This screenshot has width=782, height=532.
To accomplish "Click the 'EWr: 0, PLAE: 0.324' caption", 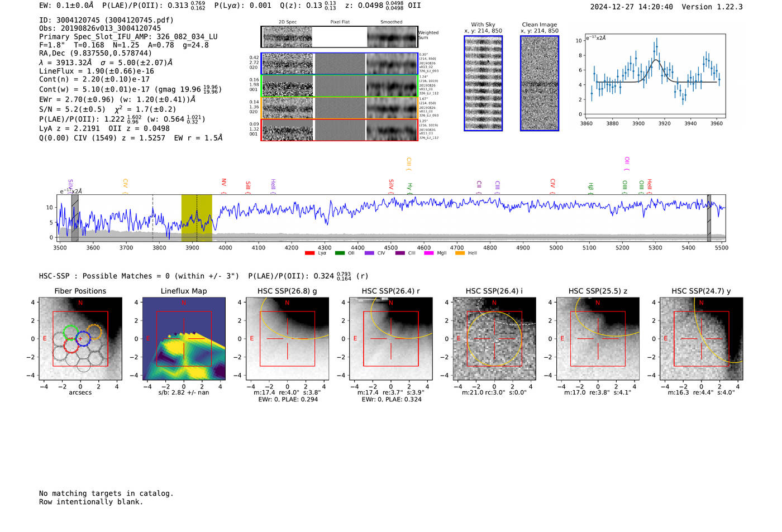I will (x=391, y=400).
